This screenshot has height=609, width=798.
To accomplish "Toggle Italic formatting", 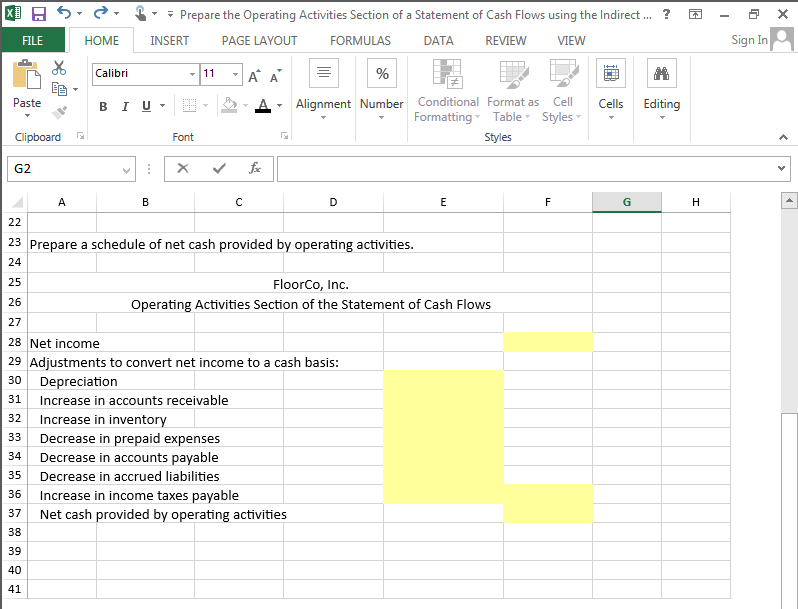I will tap(125, 106).
